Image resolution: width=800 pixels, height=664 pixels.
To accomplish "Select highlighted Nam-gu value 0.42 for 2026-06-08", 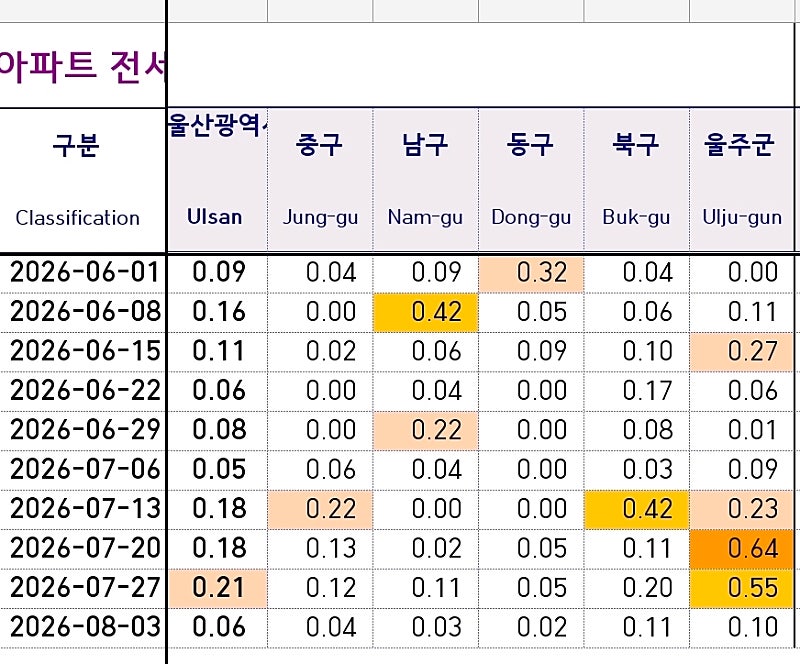I will coord(426,312).
